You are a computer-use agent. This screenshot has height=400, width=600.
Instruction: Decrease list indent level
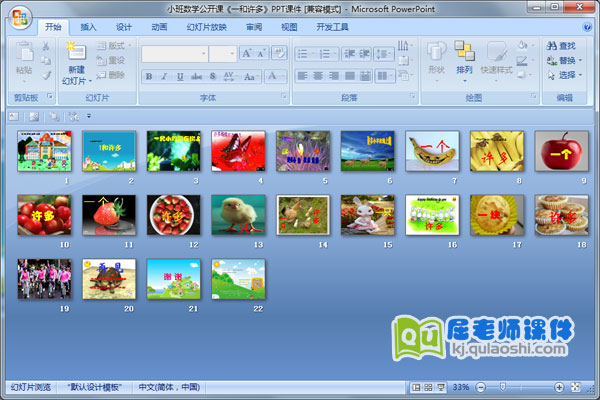pyautogui.click(x=349, y=54)
